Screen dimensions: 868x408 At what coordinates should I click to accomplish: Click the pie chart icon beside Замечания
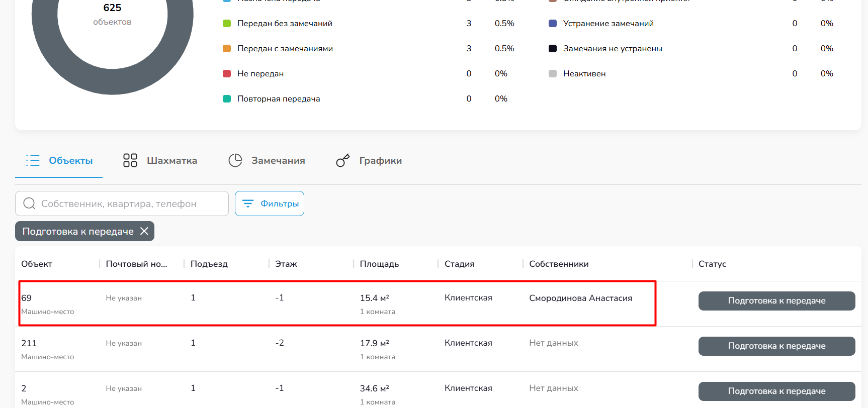pos(235,160)
